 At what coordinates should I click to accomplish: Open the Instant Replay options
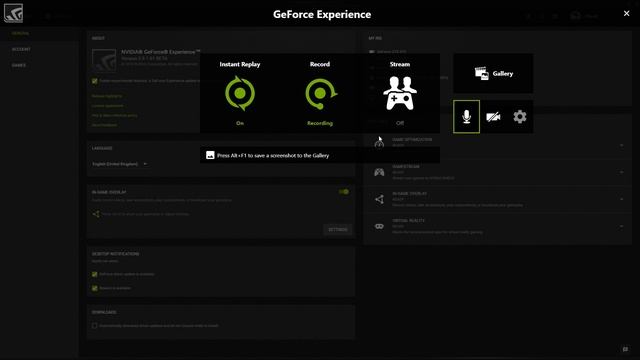coord(240,93)
